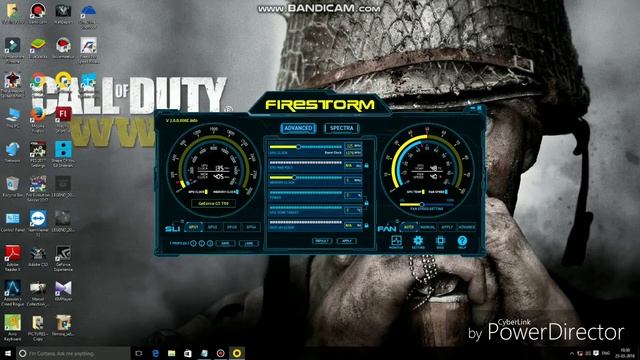Viewport: 640px width, 360px height.
Task: Toggle the lock beside the bottom N/A slider
Action: [x=366, y=225]
